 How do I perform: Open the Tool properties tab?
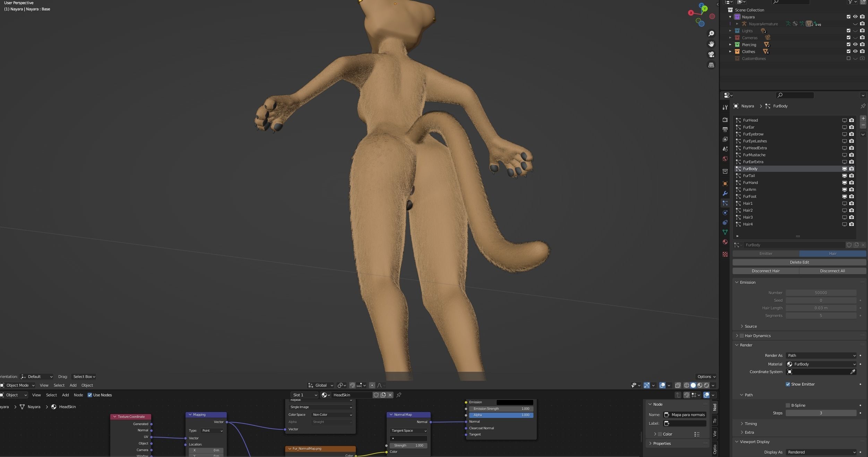tap(725, 107)
